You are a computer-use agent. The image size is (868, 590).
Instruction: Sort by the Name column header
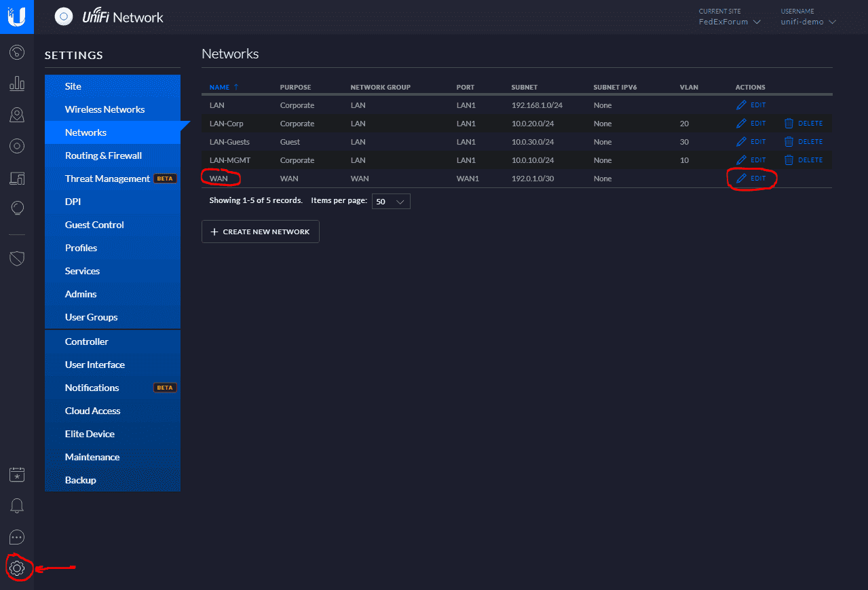pos(224,88)
